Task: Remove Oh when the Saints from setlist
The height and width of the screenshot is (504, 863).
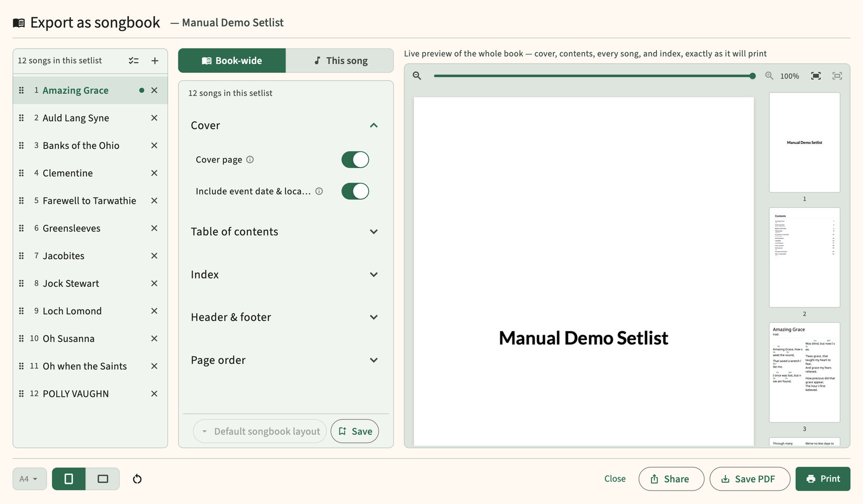Action: [154, 366]
